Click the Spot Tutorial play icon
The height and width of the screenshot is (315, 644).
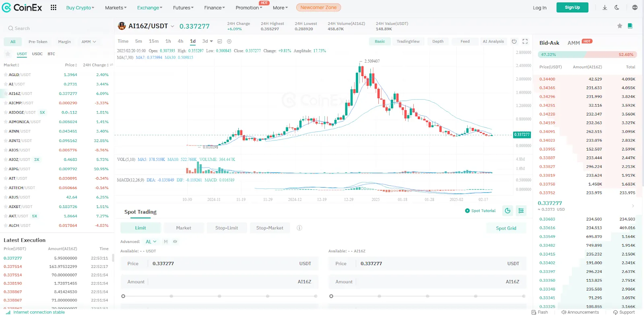(467, 211)
